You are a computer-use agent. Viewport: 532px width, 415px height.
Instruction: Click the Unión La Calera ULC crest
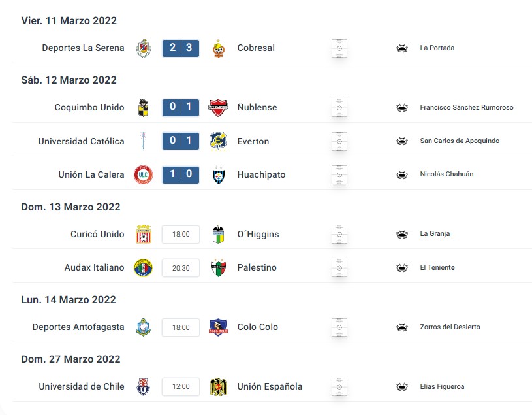tap(143, 174)
